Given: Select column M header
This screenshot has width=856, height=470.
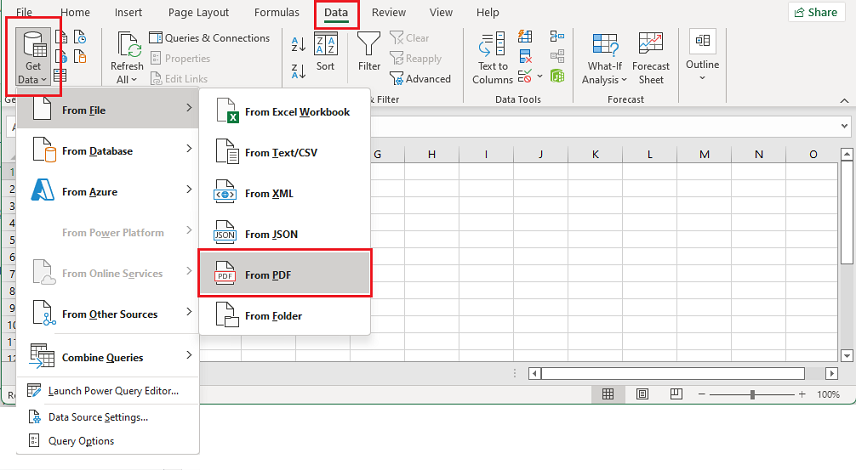Looking at the screenshot, I should (x=704, y=154).
